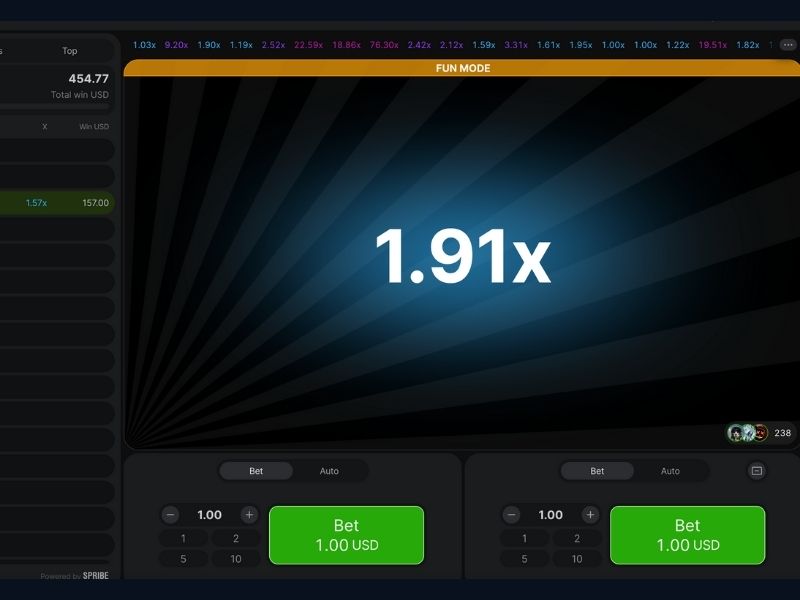Open the Top tab in sidebar
Image resolution: width=800 pixels, height=600 pixels.
click(70, 51)
